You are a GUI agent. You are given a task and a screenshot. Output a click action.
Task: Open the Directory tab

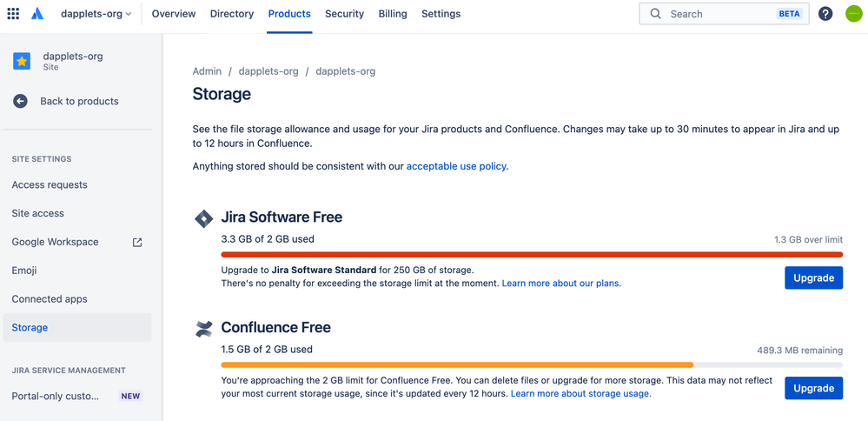coord(232,14)
